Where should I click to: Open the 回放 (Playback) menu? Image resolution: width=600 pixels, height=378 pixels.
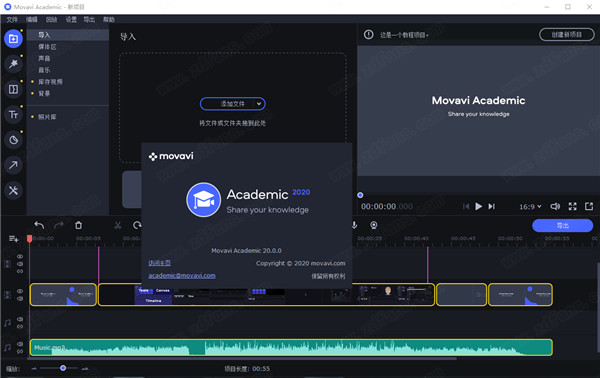coord(51,20)
